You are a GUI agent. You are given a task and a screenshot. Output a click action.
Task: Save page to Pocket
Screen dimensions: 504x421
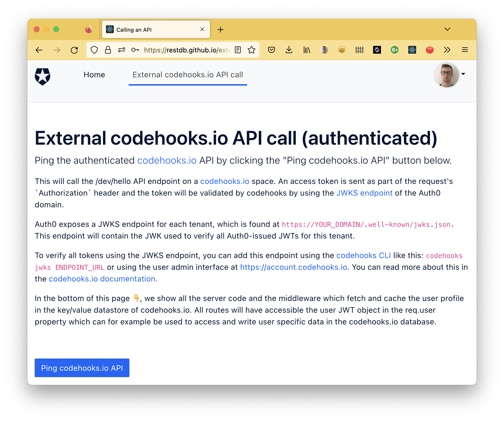click(x=272, y=50)
